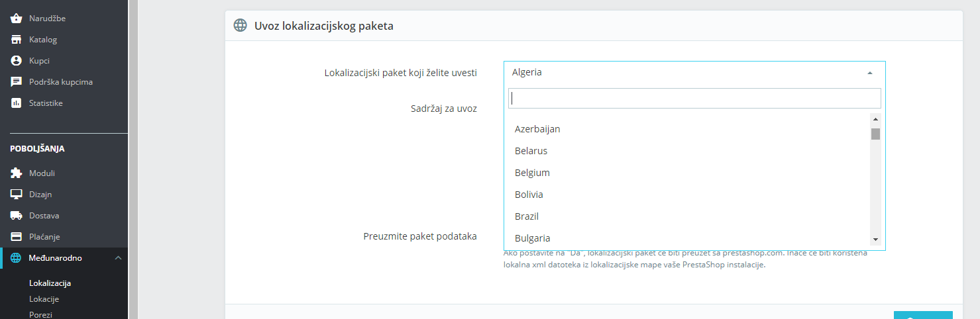This screenshot has width=980, height=319.
Task: Click the Dostava truck icon
Action: tap(17, 216)
